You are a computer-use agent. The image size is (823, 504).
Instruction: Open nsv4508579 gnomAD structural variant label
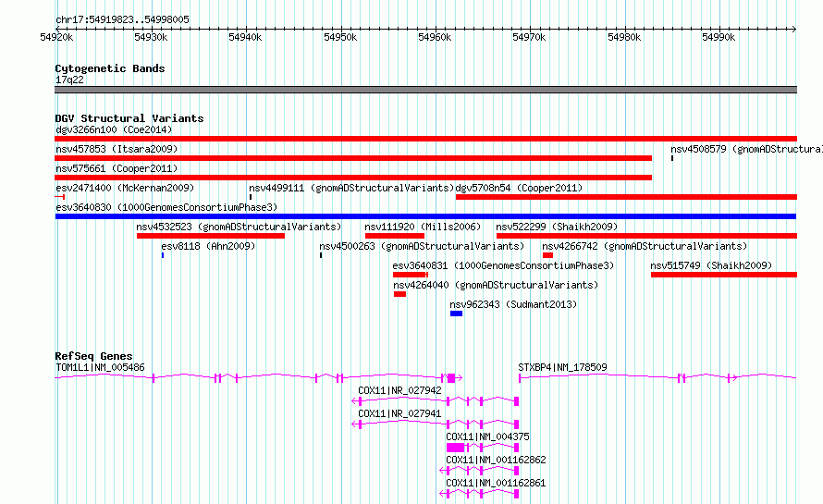click(x=746, y=149)
